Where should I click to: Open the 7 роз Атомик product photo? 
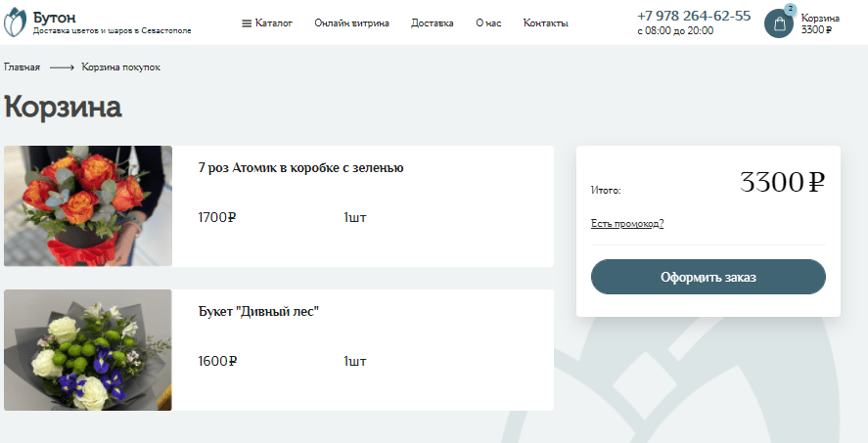88,206
